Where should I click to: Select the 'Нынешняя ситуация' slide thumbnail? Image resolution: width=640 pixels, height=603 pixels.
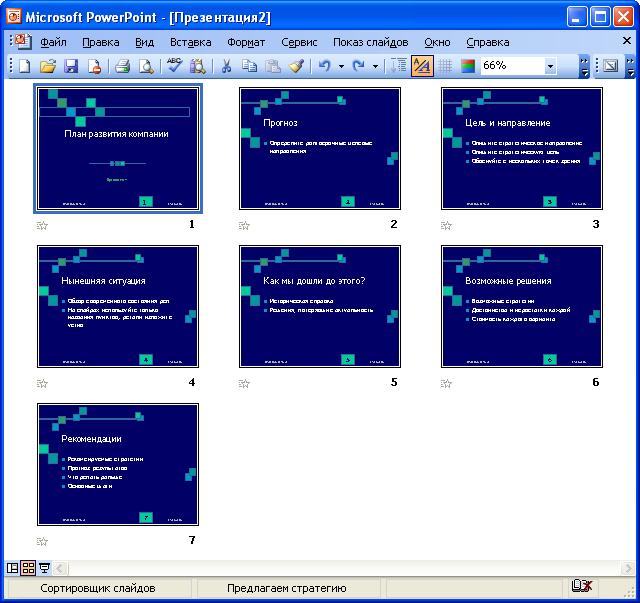[x=118, y=307]
